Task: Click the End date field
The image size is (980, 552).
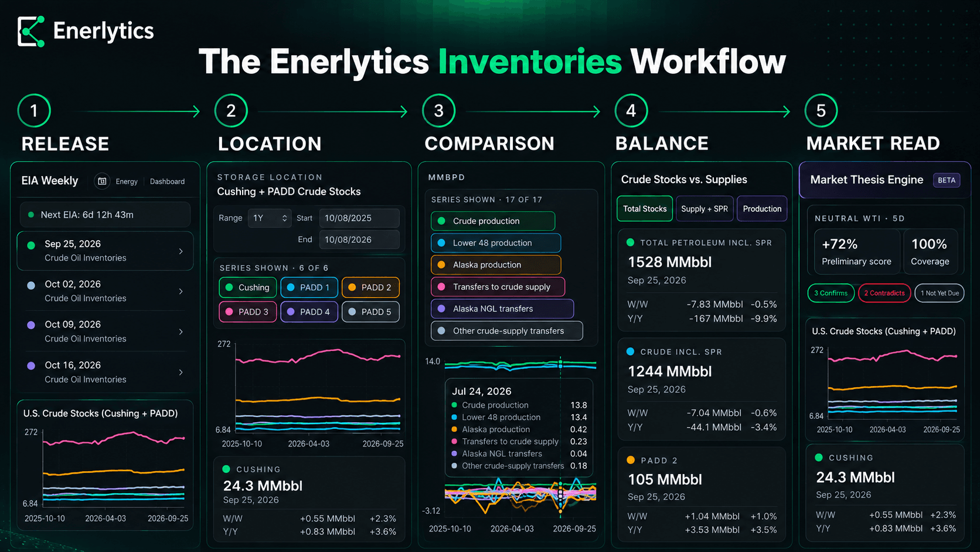Action: click(x=359, y=239)
